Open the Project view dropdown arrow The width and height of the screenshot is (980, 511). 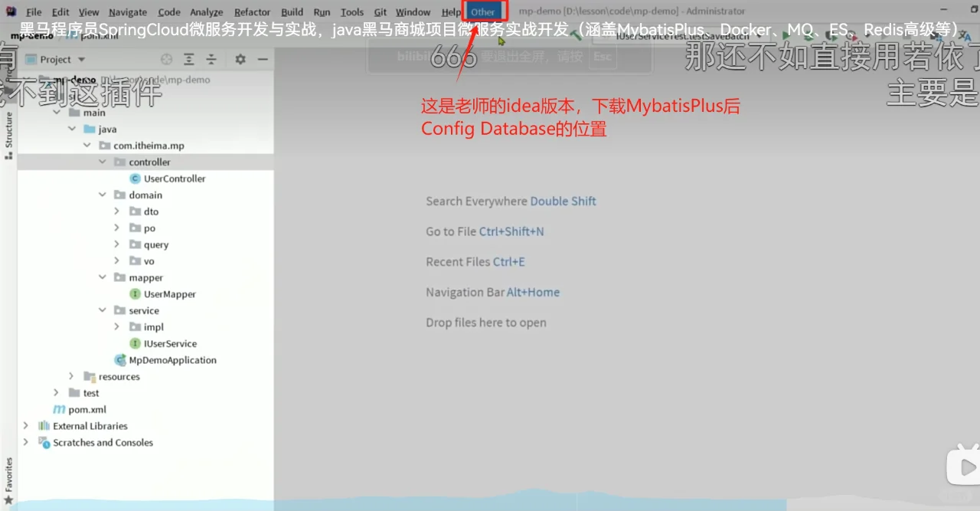[x=83, y=59]
